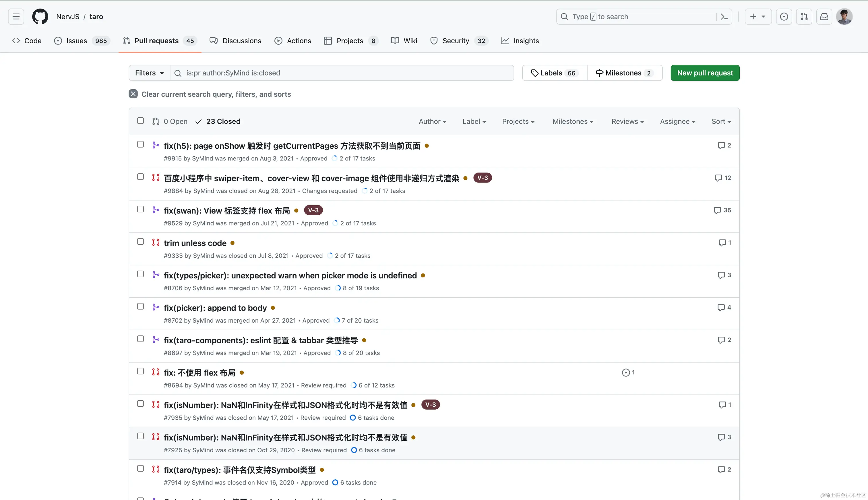Open the hamburger navigation menu
Viewport: 868px width, 500px height.
pyautogui.click(x=16, y=16)
